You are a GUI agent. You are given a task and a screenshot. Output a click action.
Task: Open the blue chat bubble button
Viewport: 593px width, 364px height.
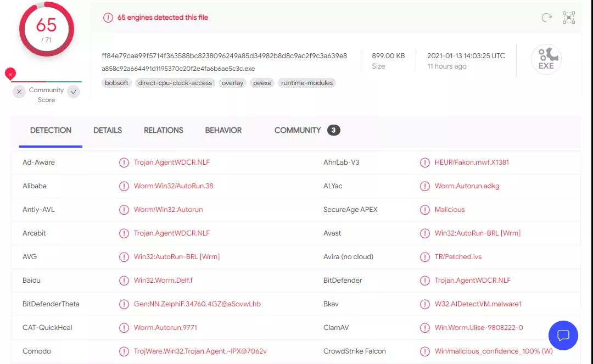pyautogui.click(x=563, y=335)
